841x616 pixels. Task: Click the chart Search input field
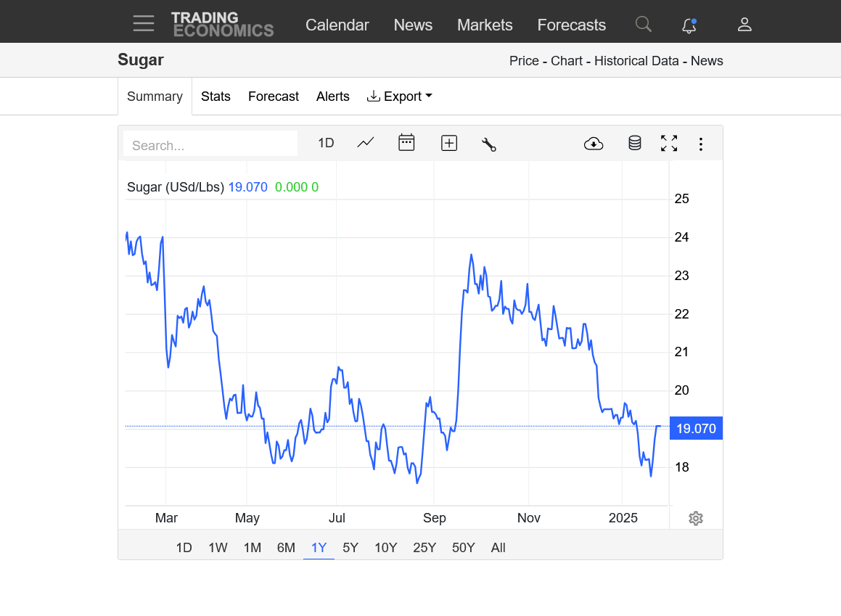click(x=210, y=145)
